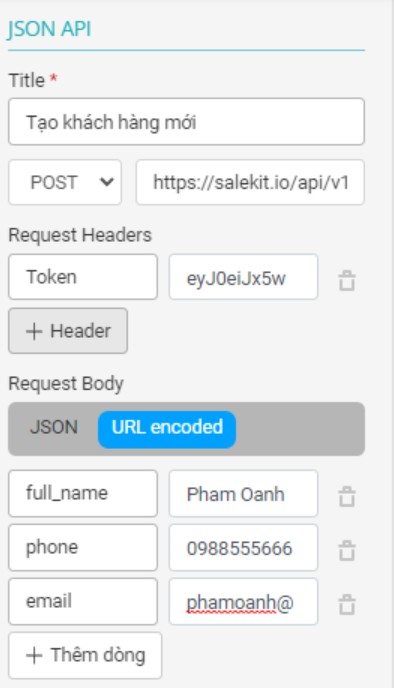The height and width of the screenshot is (688, 394).
Task: Open the POST method dropdown
Action: 65,182
